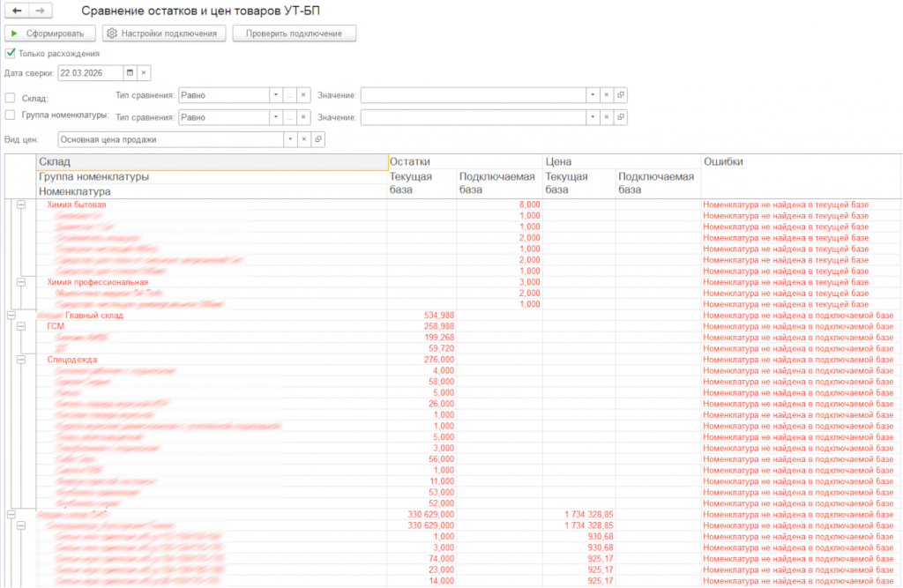Go forward with the right arrow button
Viewport: 903px width, 588px height.
tap(40, 11)
